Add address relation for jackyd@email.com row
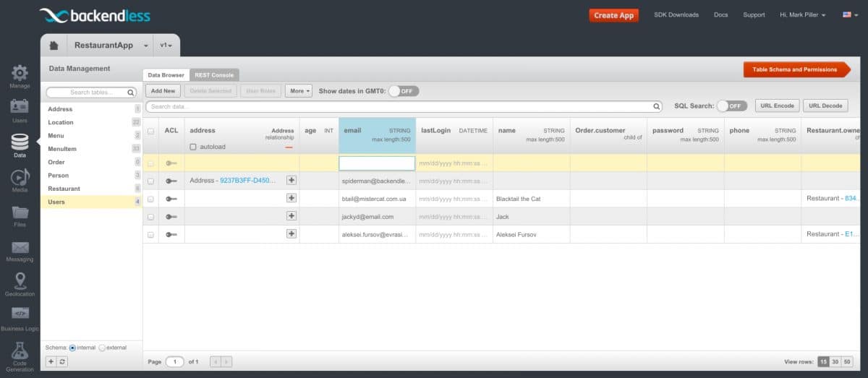This screenshot has height=378, width=868. 292,215
